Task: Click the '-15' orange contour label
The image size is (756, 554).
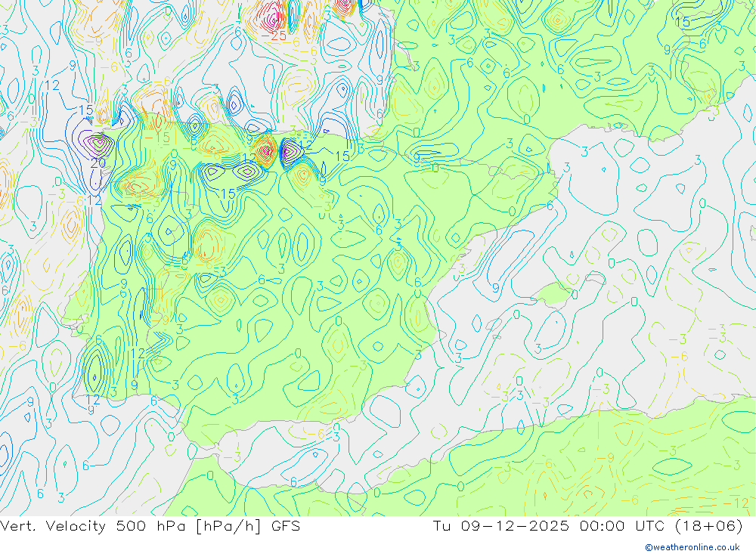Action: coord(157,138)
